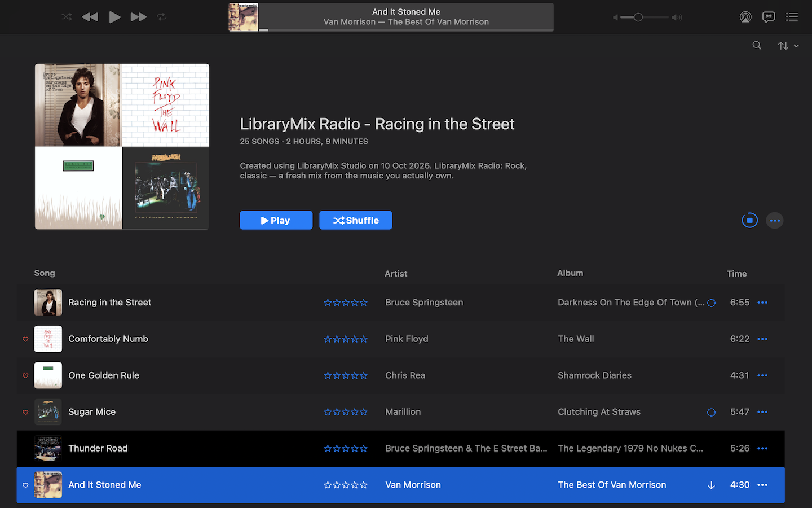The height and width of the screenshot is (508, 812).
Task: Show the lyrics panel
Action: tap(769, 17)
